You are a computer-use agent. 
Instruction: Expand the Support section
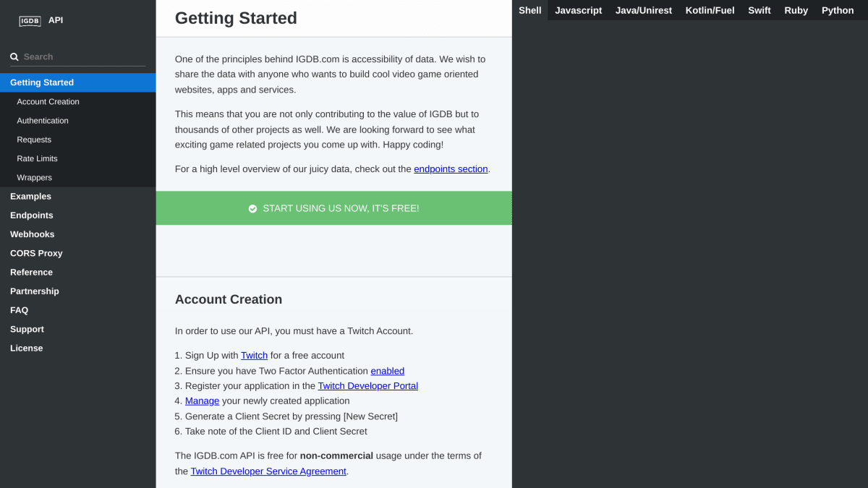[77, 329]
